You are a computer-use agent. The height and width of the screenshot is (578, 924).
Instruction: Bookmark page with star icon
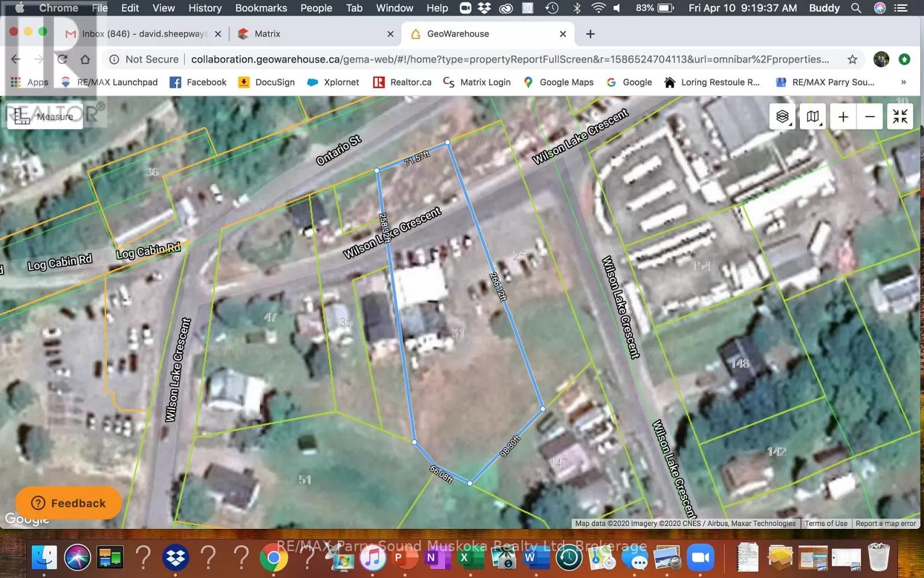pos(852,60)
